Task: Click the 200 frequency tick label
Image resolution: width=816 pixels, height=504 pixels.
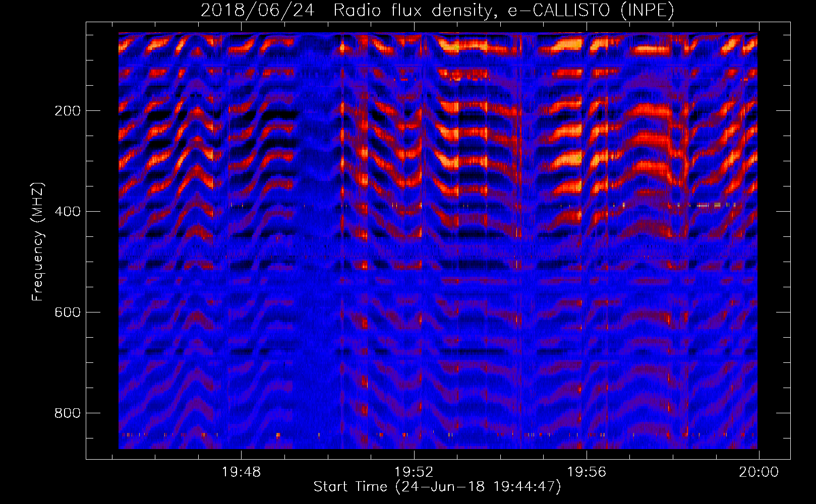Action: point(67,111)
